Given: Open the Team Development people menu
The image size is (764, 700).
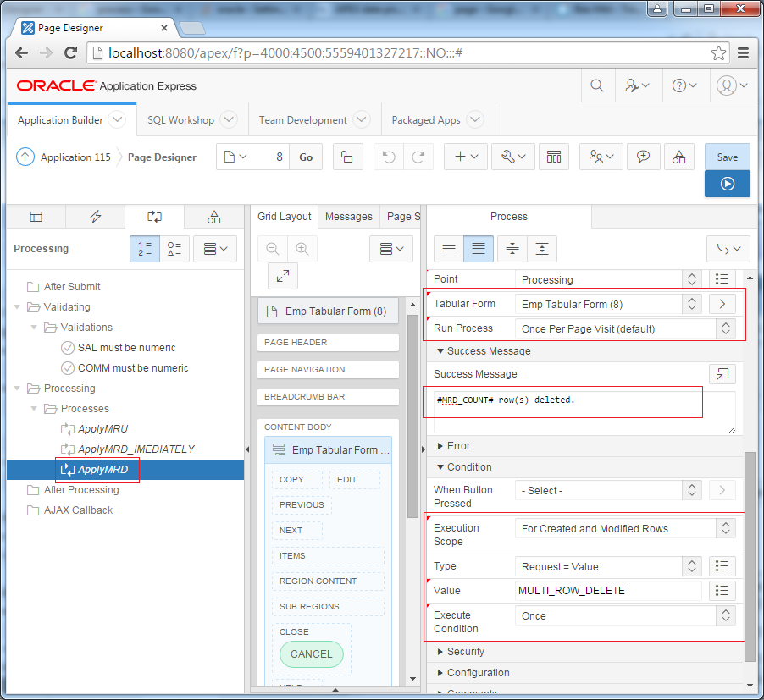Looking at the screenshot, I should [x=601, y=157].
